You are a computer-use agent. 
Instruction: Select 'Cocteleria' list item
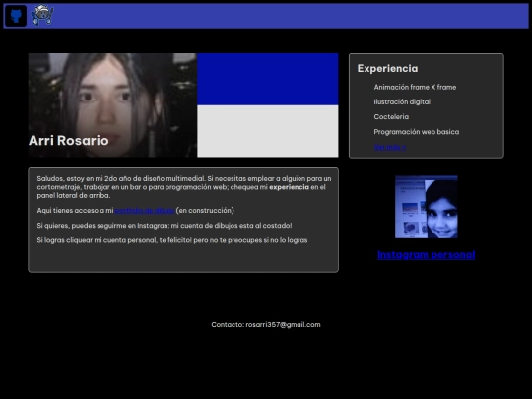point(391,117)
